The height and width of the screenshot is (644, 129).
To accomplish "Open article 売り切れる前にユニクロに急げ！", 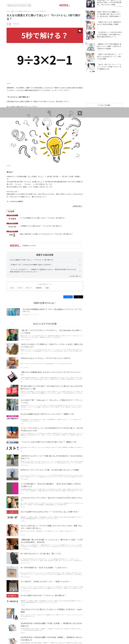I will tap(51, 387).
